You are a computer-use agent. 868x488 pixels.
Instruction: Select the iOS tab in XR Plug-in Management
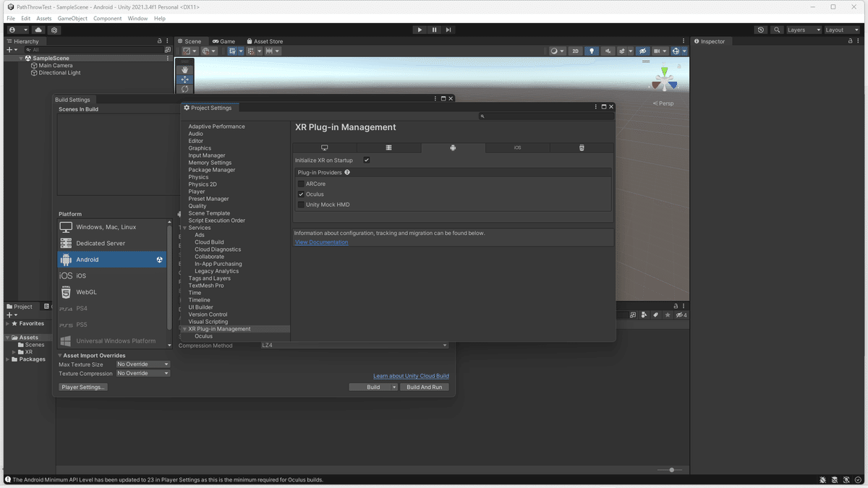(x=517, y=147)
